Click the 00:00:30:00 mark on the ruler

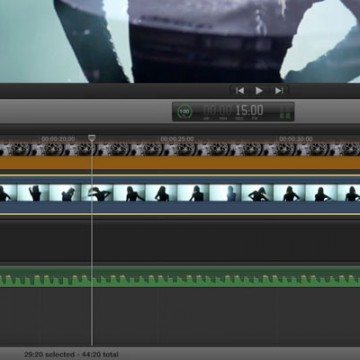[x=296, y=139]
